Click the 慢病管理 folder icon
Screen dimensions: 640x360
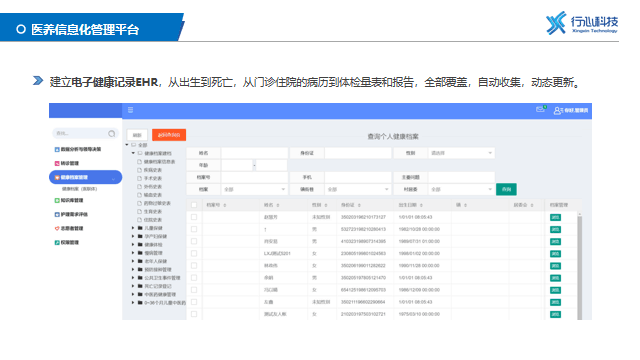[140, 253]
